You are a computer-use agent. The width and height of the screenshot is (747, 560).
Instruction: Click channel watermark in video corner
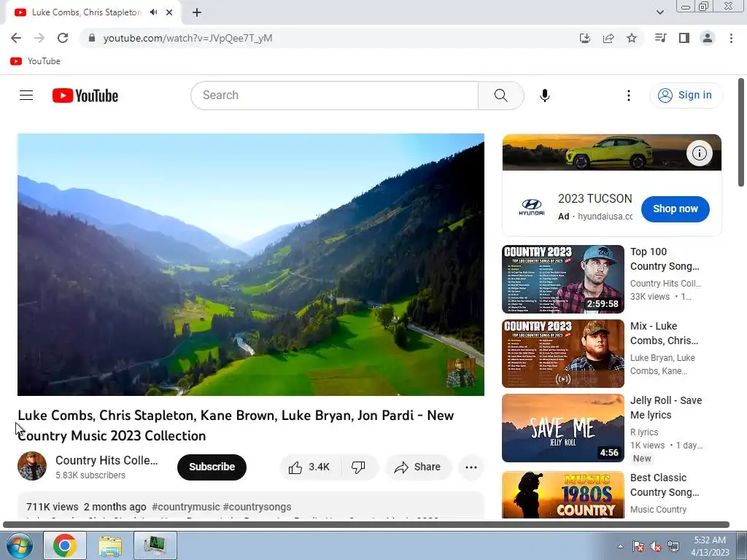click(x=460, y=373)
